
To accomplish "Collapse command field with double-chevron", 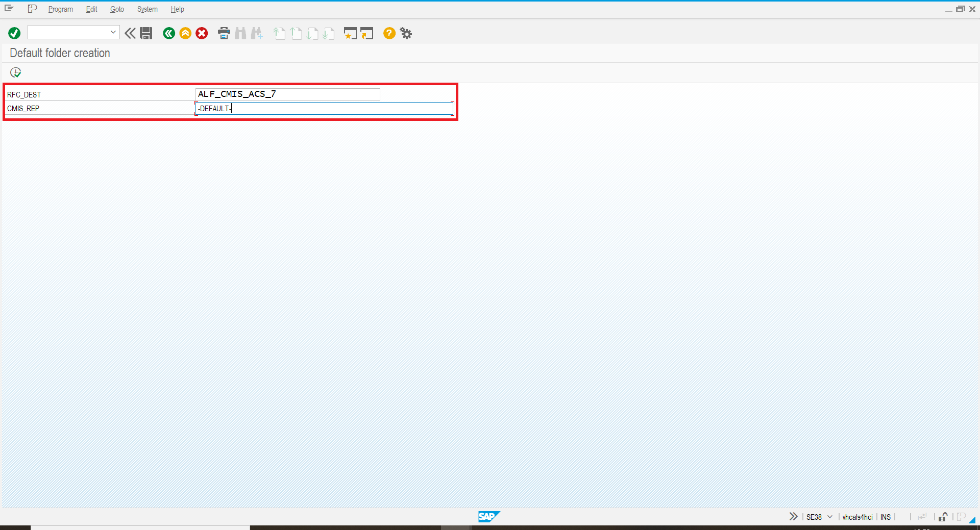I will coord(130,33).
